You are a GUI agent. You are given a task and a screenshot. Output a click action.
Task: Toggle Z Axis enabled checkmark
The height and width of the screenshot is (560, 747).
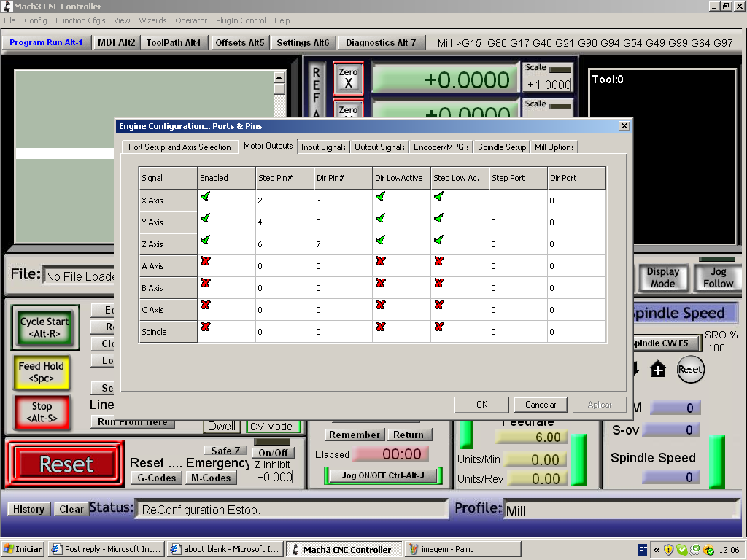tap(205, 240)
